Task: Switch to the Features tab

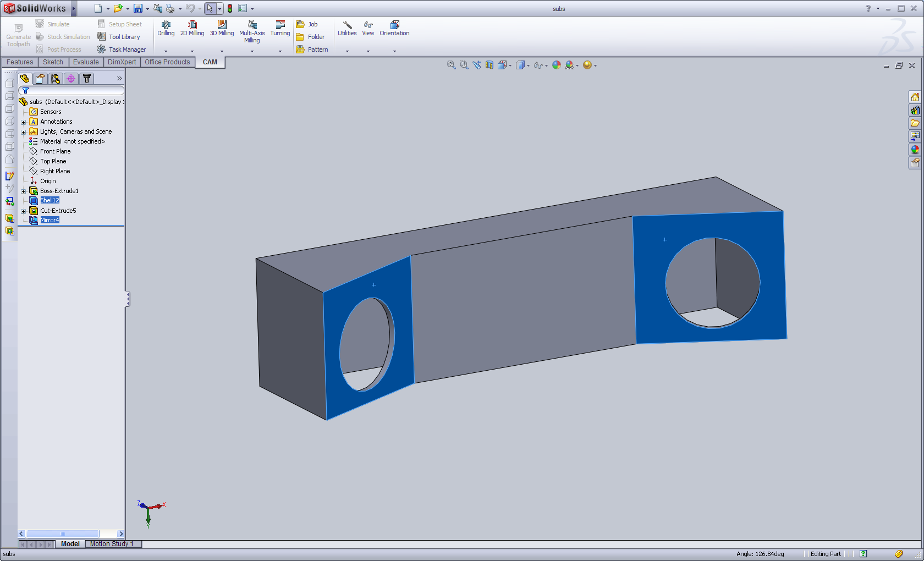Action: point(20,62)
